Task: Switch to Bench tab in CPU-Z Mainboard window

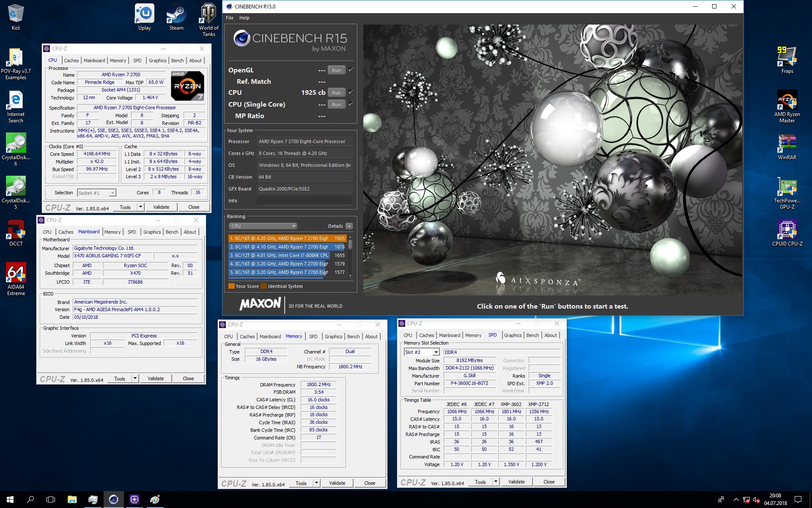Action: point(172,232)
